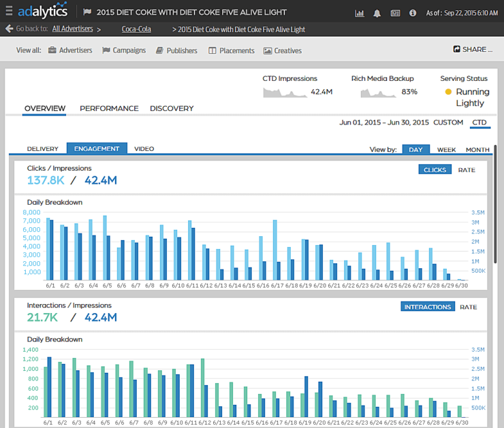504x428 pixels.
Task: View chart by MONTH
Action: 477,150
